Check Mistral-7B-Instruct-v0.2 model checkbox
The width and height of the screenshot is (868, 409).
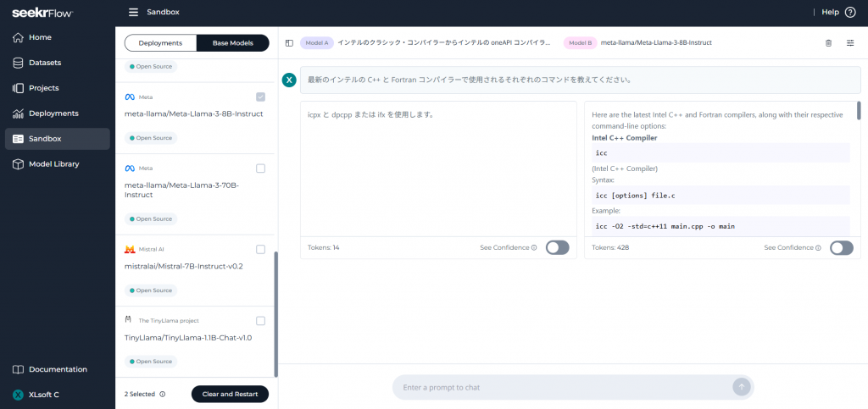[x=261, y=249]
